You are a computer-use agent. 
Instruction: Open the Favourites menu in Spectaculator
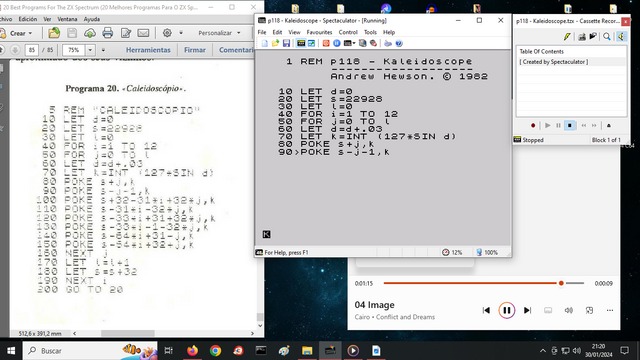coord(319,32)
